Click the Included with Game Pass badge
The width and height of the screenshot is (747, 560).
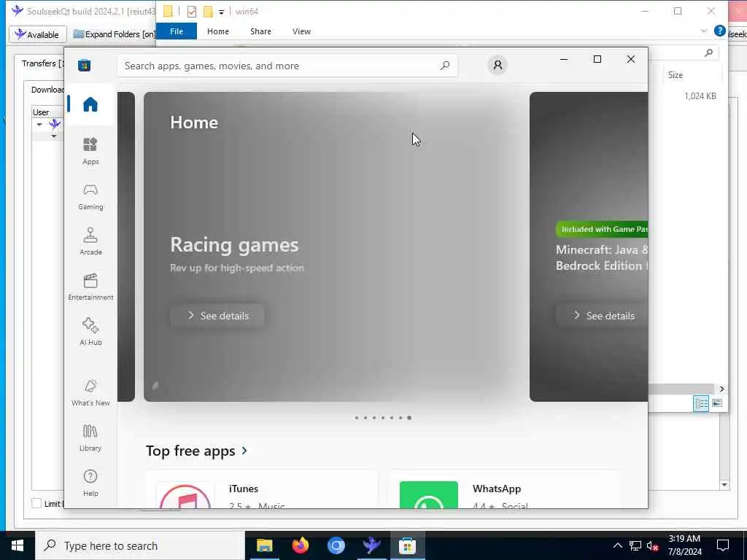[602, 229]
